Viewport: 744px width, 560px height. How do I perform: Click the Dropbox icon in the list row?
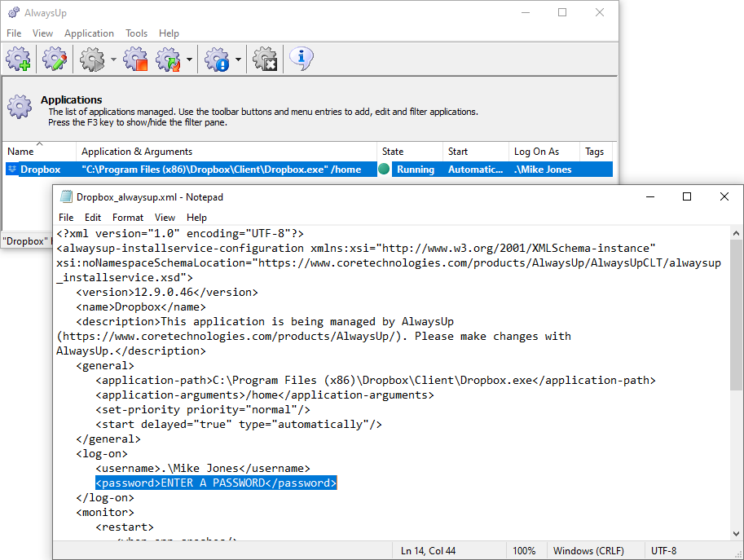click(x=12, y=169)
